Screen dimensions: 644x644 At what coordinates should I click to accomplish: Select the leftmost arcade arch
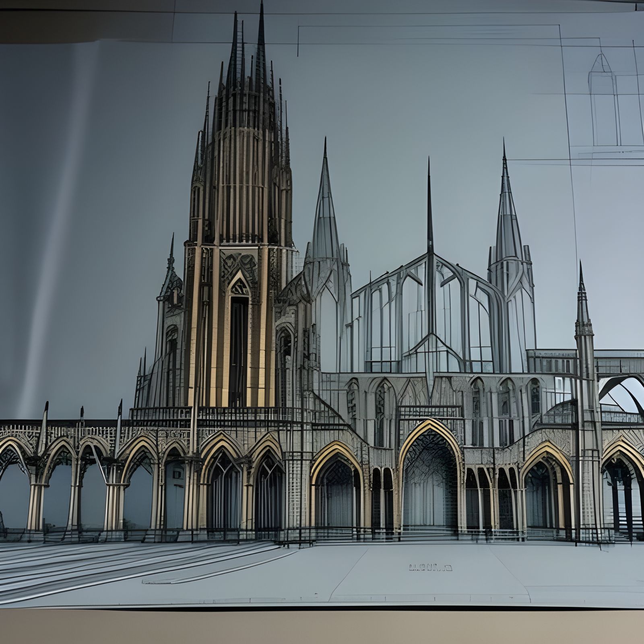[12, 475]
